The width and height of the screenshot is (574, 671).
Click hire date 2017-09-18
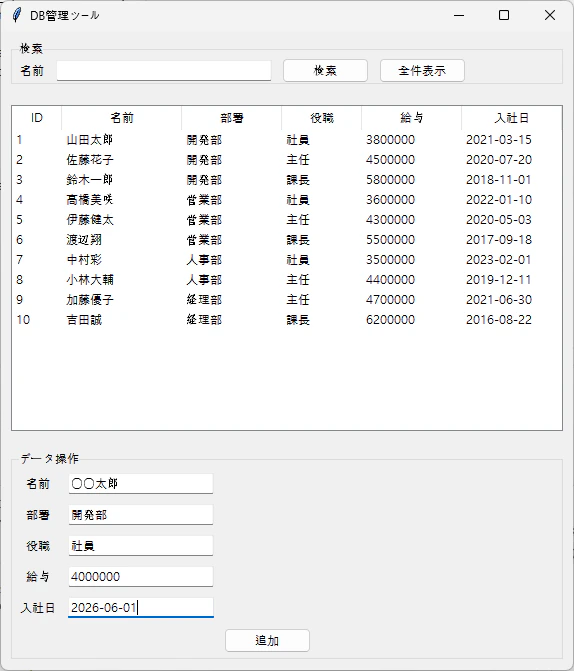coord(499,240)
